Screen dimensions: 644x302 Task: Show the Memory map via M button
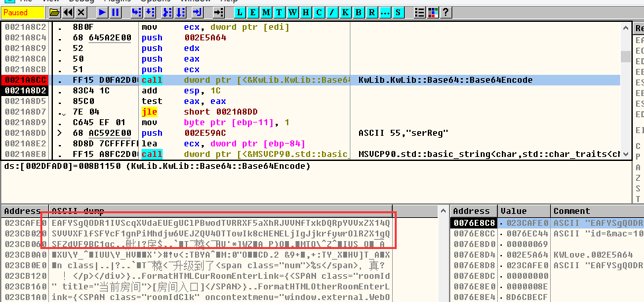point(266,13)
